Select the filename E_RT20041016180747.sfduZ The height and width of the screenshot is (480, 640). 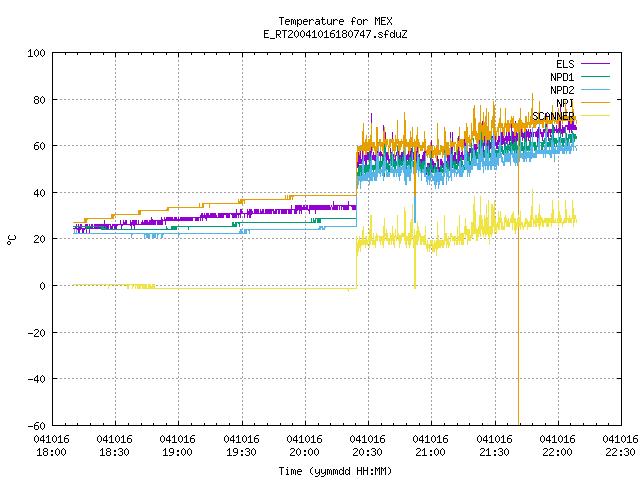(x=335, y=34)
